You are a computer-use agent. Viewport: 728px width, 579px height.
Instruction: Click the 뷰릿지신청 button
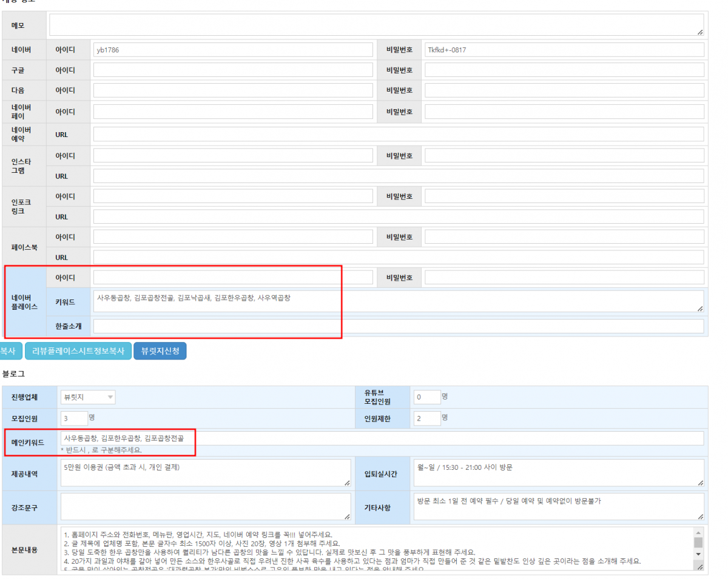[x=160, y=351]
